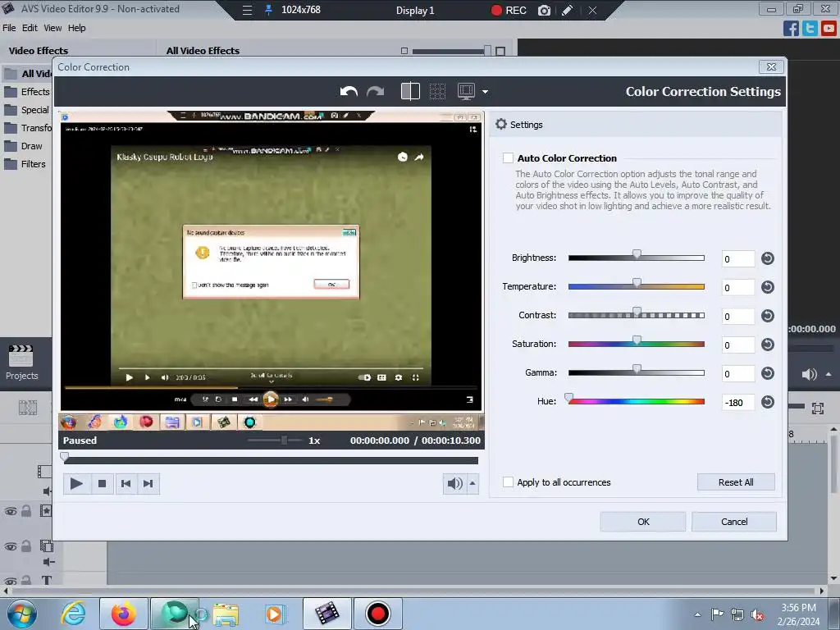This screenshot has height=630, width=840.
Task: Enable Auto Color Correction checkbox
Action: tap(508, 158)
